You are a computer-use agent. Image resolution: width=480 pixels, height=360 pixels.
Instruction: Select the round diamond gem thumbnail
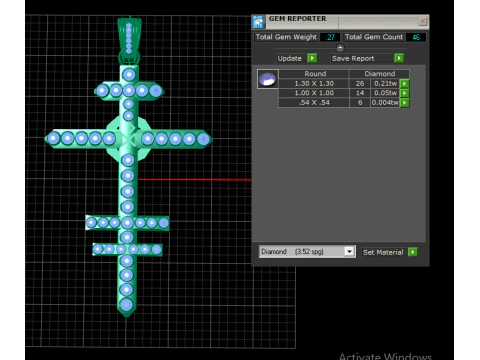pyautogui.click(x=268, y=79)
